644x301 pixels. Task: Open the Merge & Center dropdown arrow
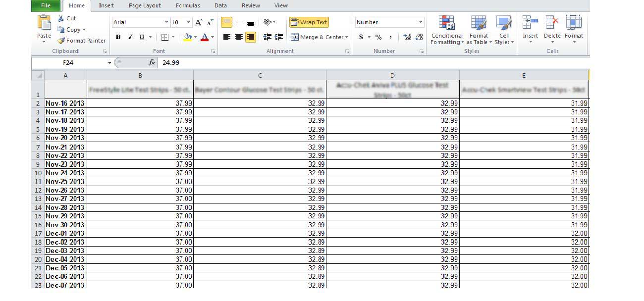(347, 37)
